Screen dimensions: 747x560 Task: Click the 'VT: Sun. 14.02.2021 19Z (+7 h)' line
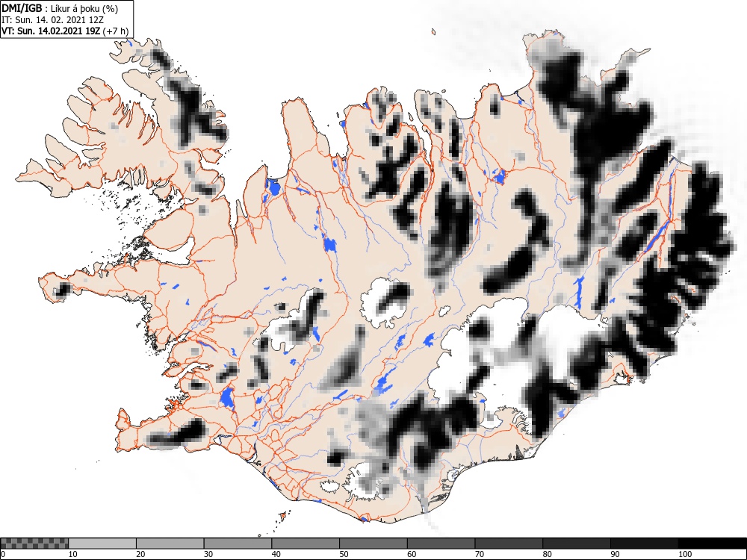[x=65, y=31]
